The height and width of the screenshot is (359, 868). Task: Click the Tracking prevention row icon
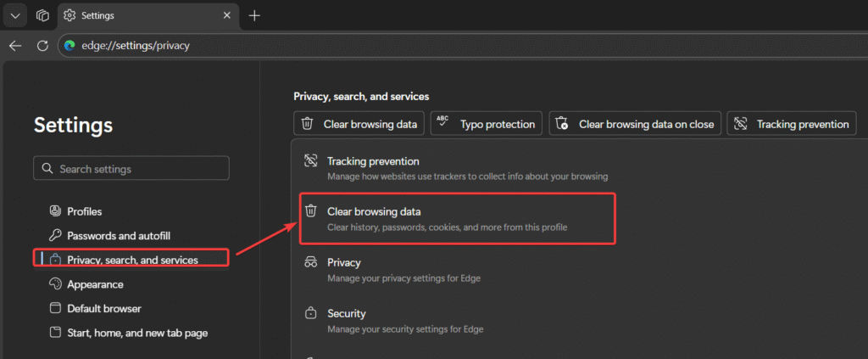tap(310, 161)
